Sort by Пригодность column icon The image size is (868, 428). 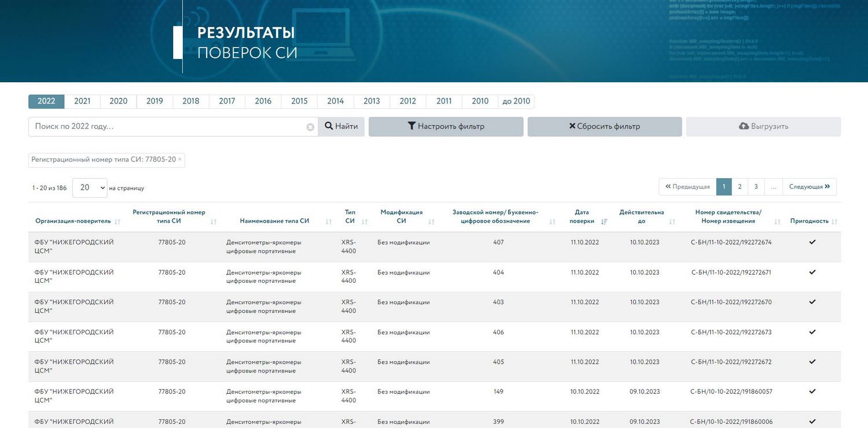834,222
